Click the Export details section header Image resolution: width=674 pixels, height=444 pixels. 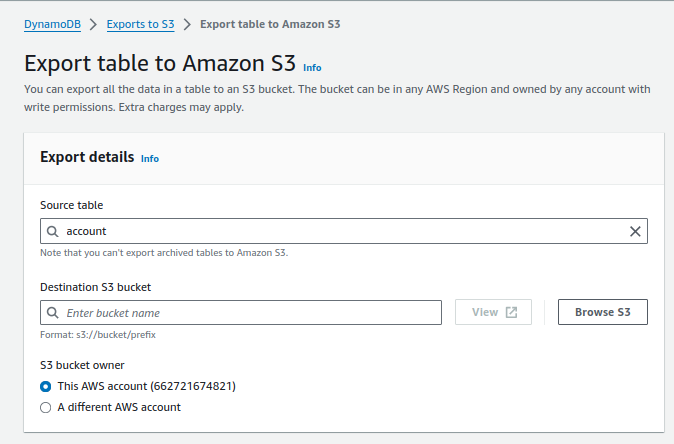pos(87,157)
